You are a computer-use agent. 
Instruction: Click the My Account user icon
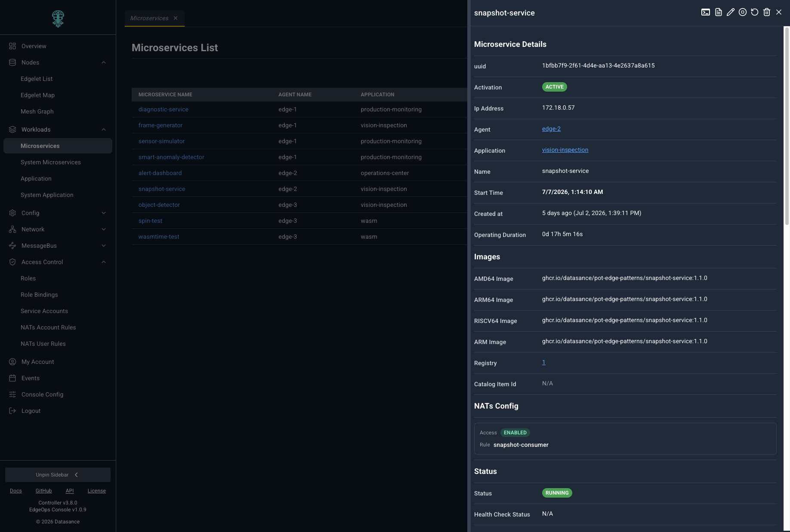pyautogui.click(x=12, y=362)
